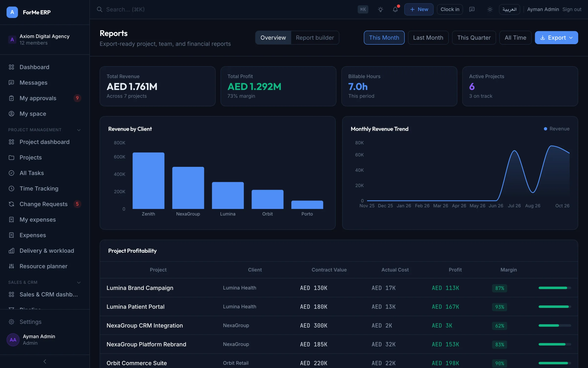Click the ForMe ERP logo icon

tap(12, 12)
